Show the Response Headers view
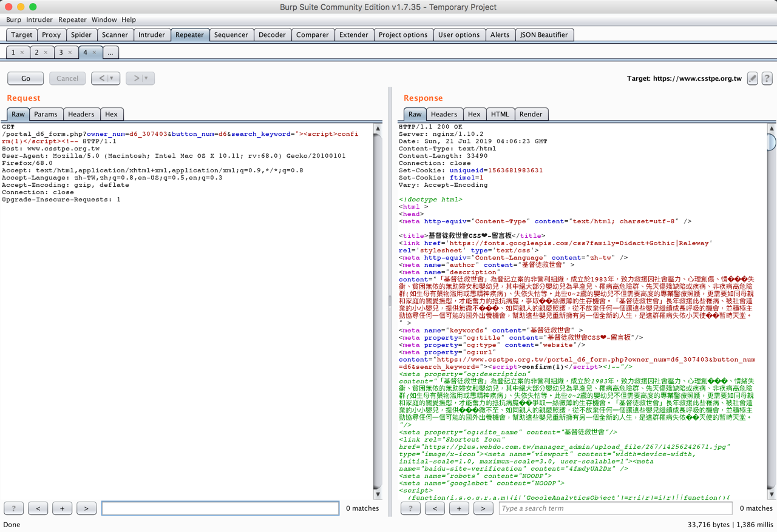777x532 pixels. click(x=444, y=114)
